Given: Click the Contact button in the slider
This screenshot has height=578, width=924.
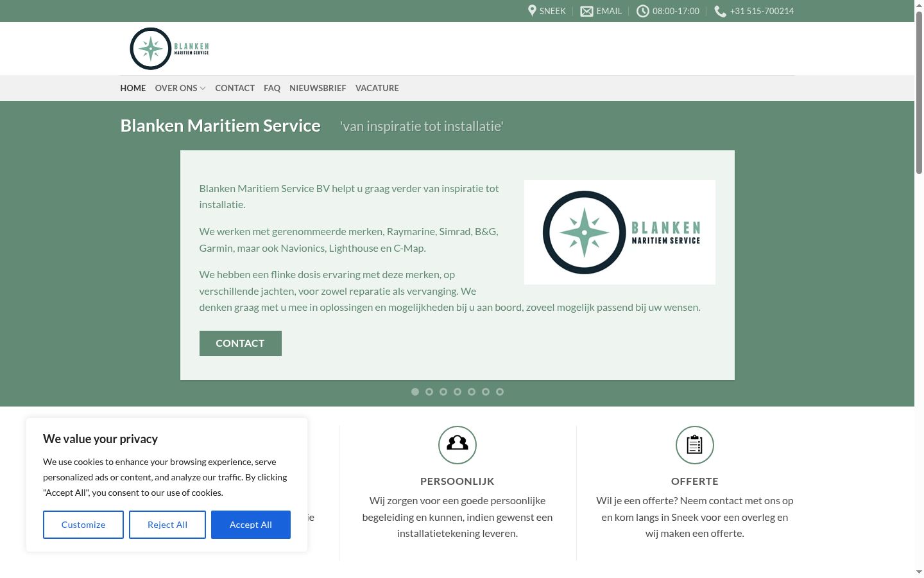Looking at the screenshot, I should click(x=241, y=343).
